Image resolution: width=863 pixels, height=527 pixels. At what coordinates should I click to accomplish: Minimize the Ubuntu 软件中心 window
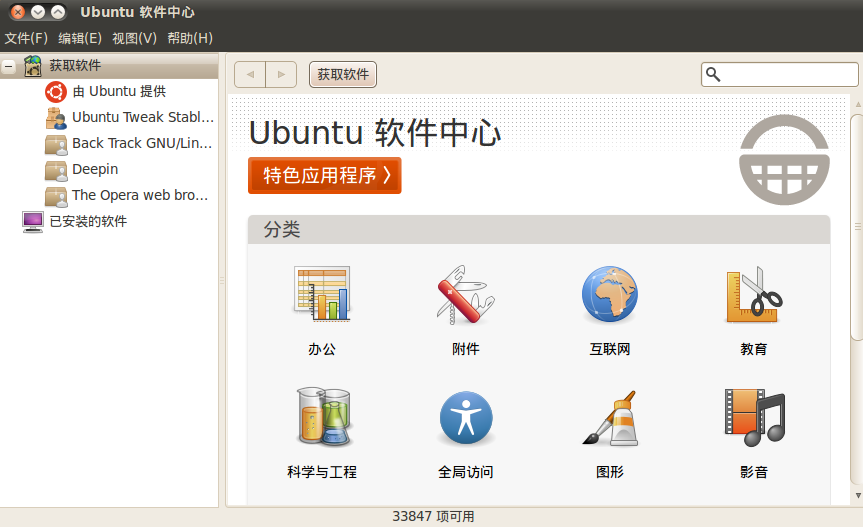[x=38, y=12]
